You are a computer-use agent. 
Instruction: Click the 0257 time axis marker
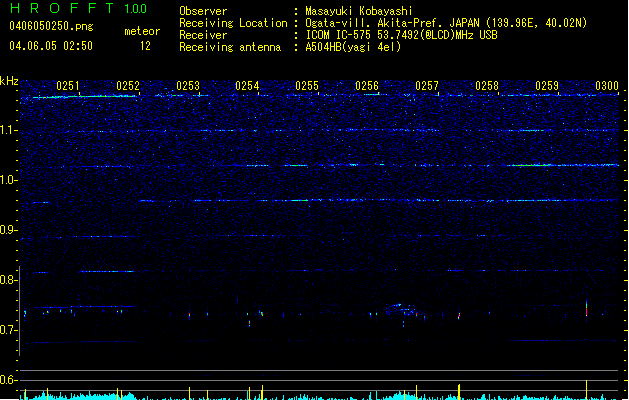(x=427, y=86)
